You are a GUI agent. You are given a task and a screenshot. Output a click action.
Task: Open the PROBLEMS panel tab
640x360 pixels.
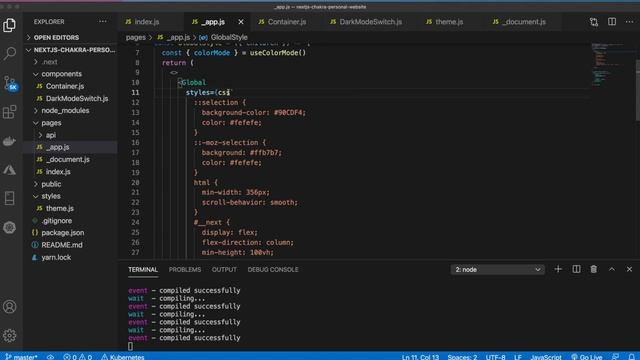[x=185, y=270]
